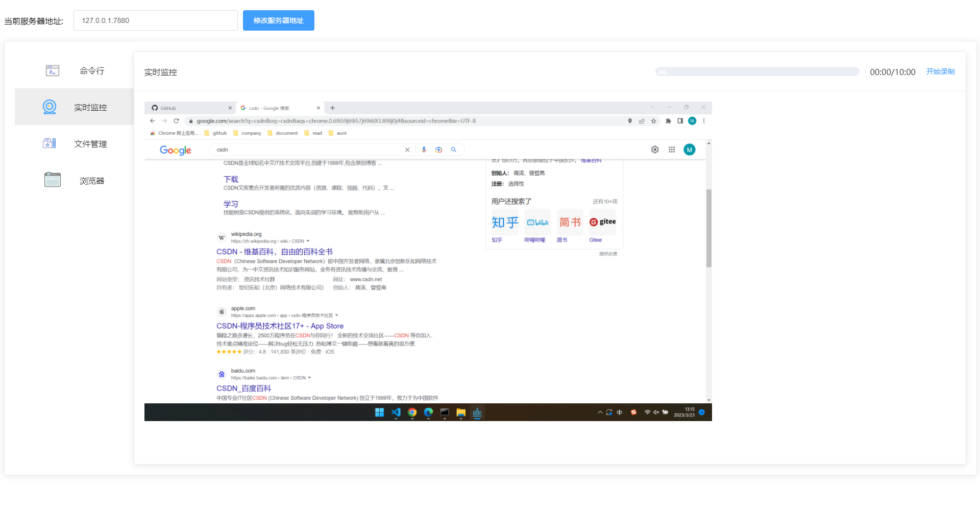This screenshot has height=515, width=980.
Task: Open the Chrome three-dot menu
Action: click(704, 121)
